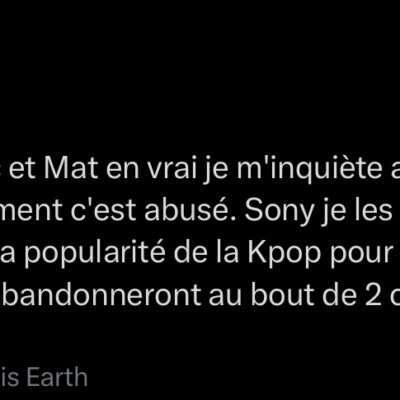Select the word "la" before Kpop
This screenshot has height=400, width=400.
tap(229, 253)
